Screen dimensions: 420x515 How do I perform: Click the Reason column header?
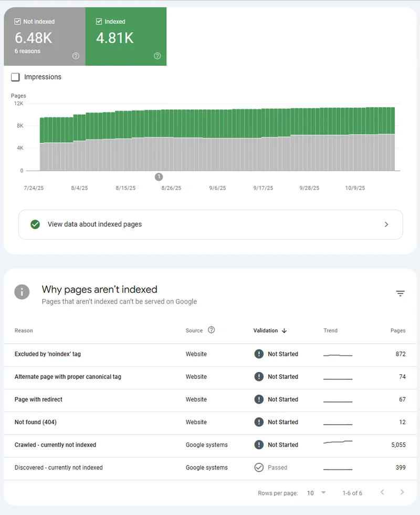click(x=24, y=331)
